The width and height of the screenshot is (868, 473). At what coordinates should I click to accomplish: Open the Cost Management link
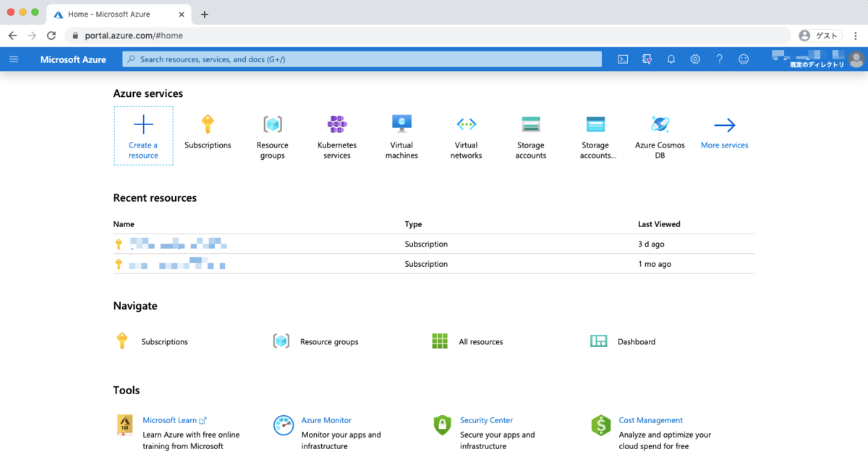[651, 420]
